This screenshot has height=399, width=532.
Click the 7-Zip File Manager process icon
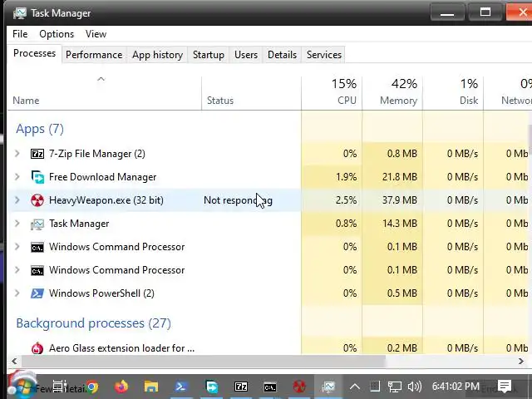pos(37,154)
